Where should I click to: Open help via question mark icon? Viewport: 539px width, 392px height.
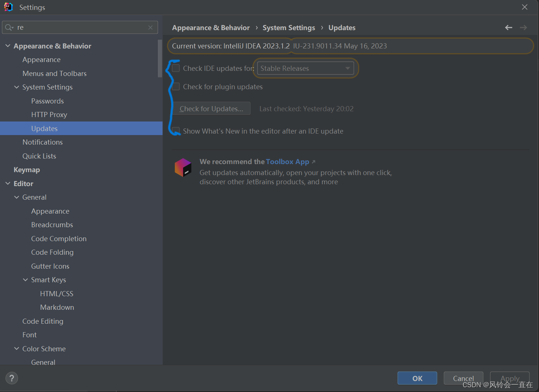pos(12,378)
